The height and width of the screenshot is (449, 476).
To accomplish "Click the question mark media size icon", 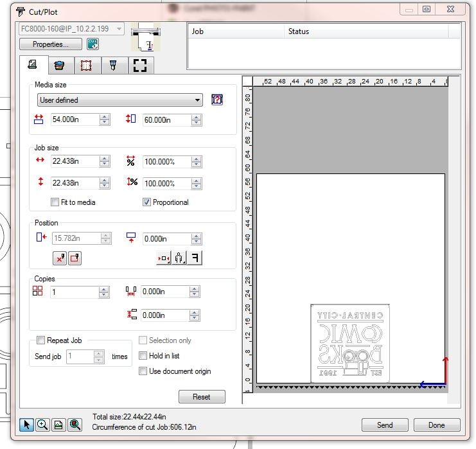I will (x=216, y=100).
